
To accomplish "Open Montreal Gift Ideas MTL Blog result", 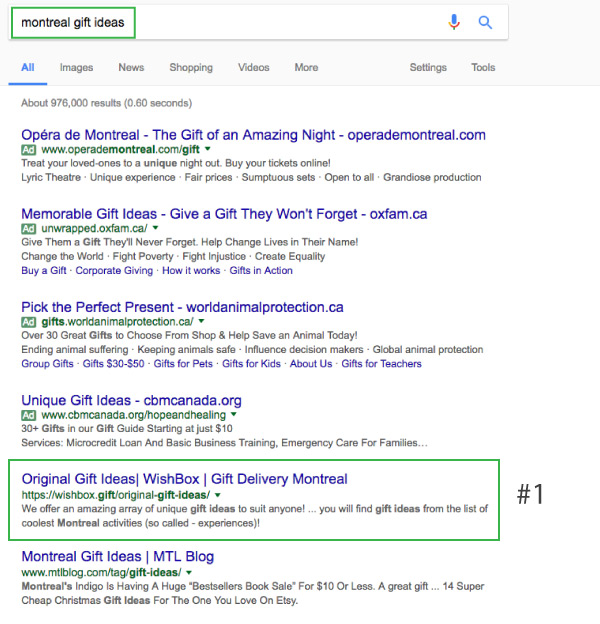I will point(118,556).
